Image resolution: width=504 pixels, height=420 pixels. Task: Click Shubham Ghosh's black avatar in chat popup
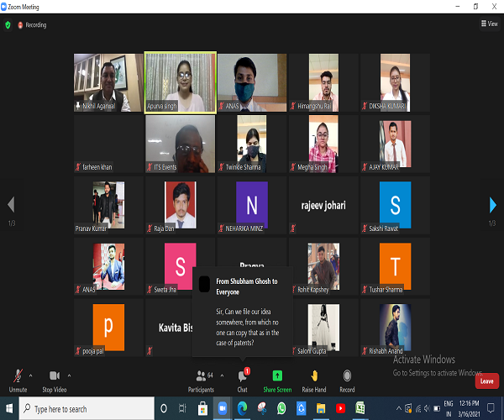click(x=204, y=284)
